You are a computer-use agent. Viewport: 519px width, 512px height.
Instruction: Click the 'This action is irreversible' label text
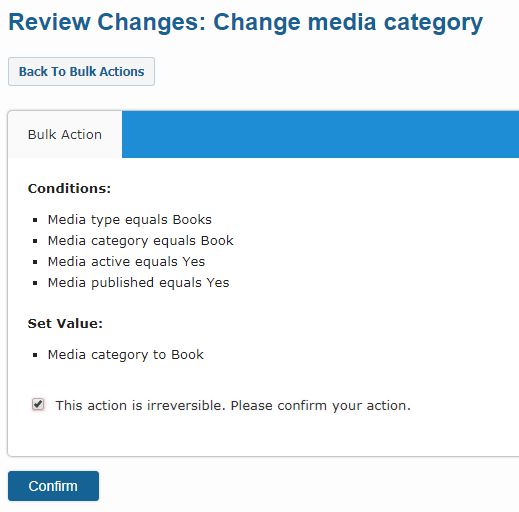tap(233, 406)
